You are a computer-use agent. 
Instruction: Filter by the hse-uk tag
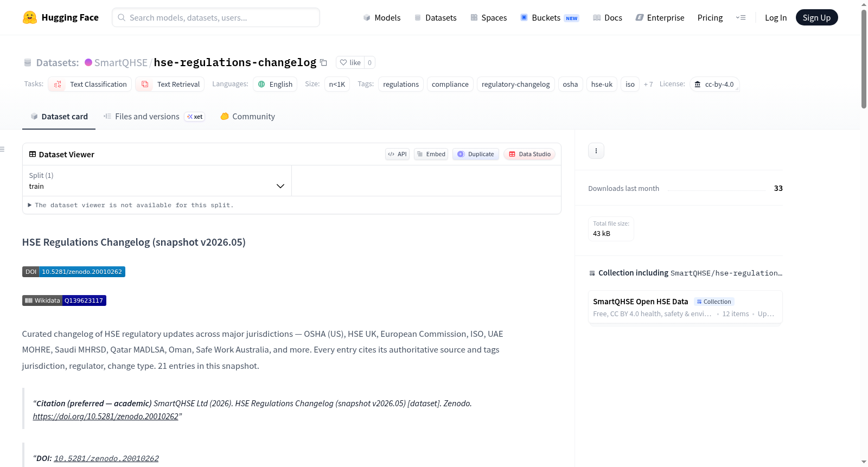tap(602, 84)
